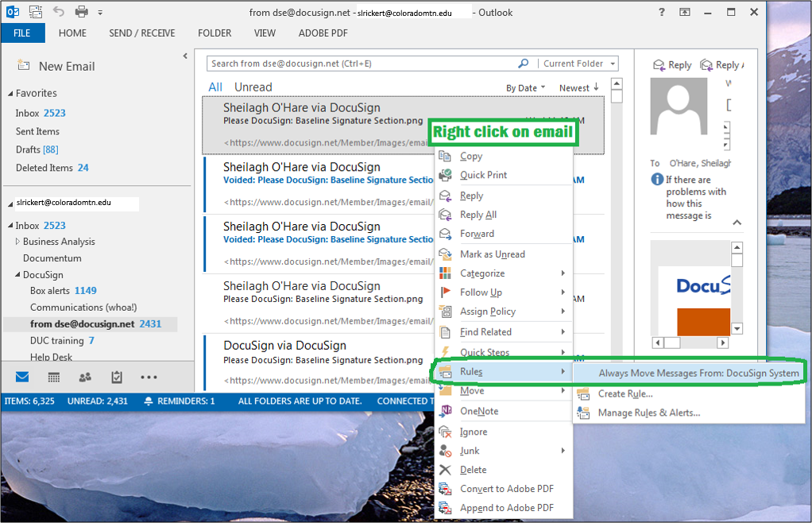The height and width of the screenshot is (523, 812).
Task: Filter the list to Unread
Action: click(253, 87)
